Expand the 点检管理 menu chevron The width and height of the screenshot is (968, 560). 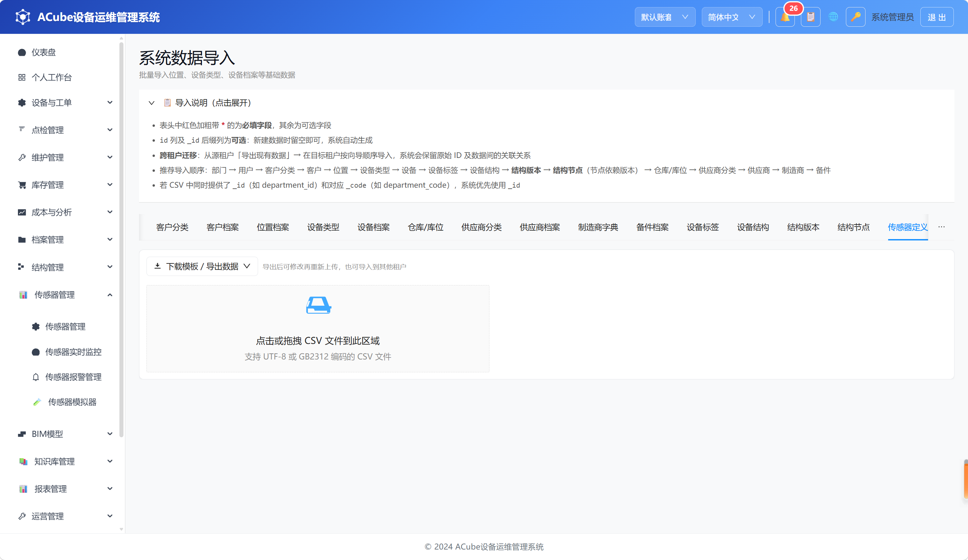coord(110,130)
